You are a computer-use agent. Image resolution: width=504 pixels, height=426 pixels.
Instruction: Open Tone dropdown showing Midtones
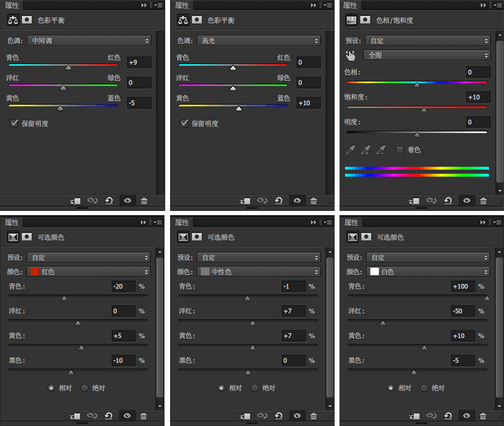[x=89, y=41]
